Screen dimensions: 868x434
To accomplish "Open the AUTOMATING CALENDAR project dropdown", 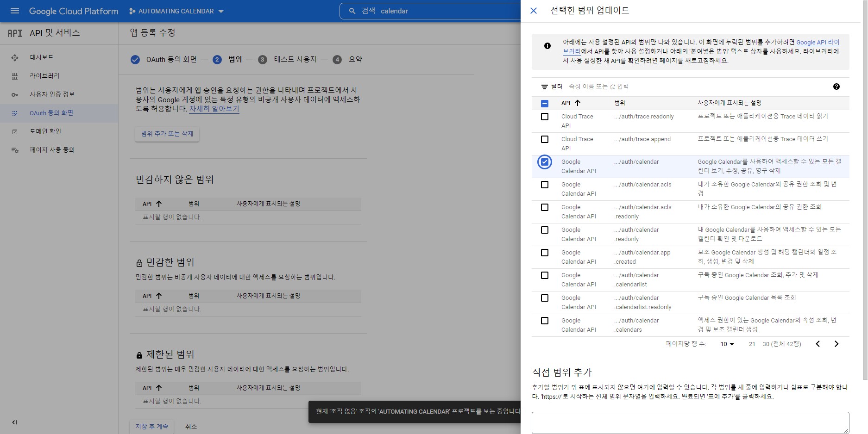I will (x=176, y=11).
